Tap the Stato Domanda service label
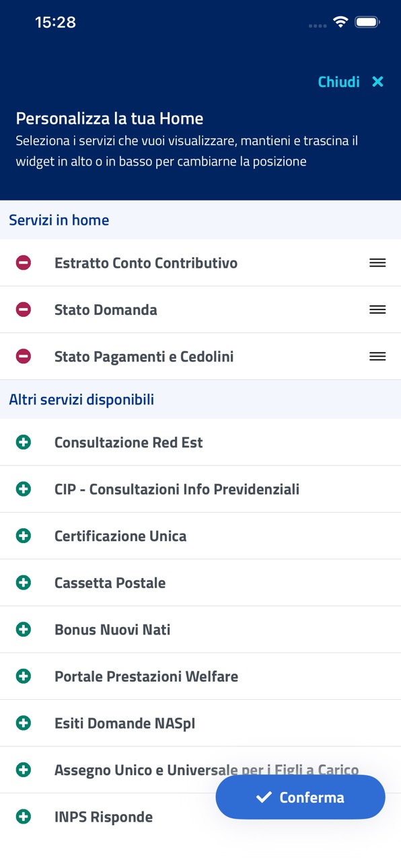401x868 pixels. pyautogui.click(x=106, y=310)
